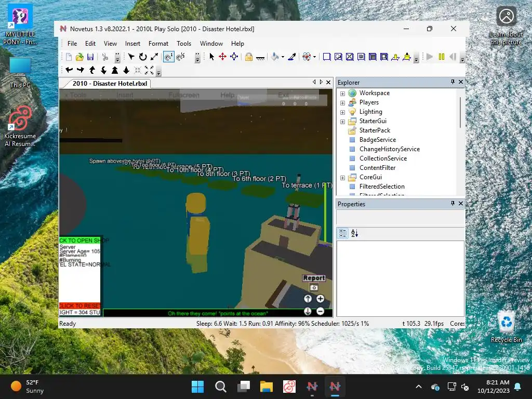Open the File menu

72,44
